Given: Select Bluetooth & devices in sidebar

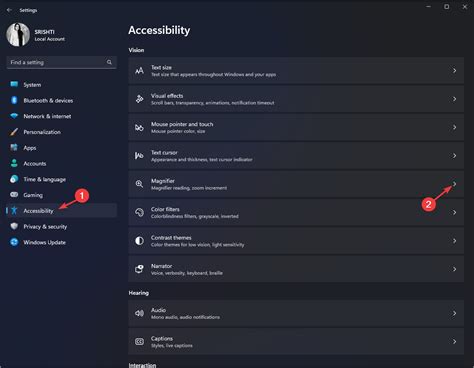Looking at the screenshot, I should [48, 100].
